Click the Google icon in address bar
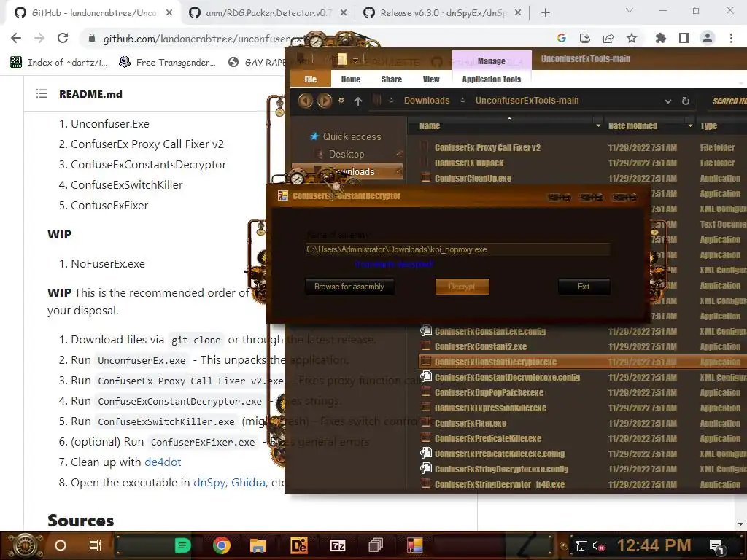The height and width of the screenshot is (560, 747). tap(562, 38)
